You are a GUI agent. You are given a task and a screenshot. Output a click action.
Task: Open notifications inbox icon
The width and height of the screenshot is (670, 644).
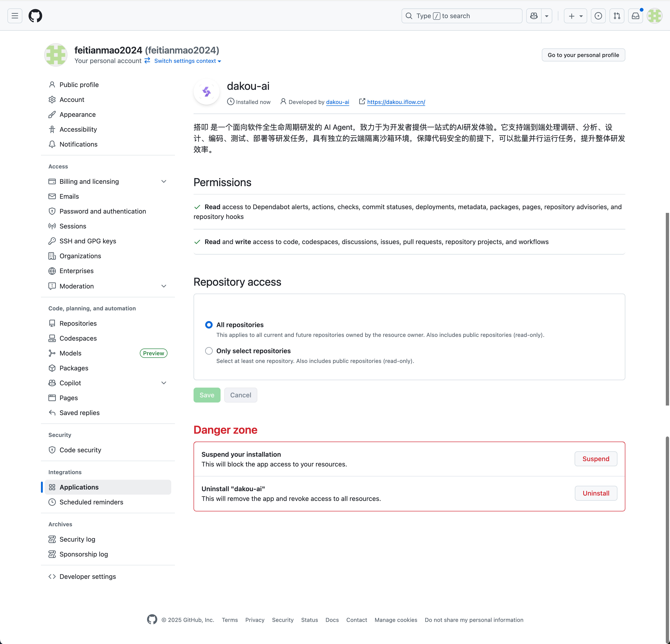pos(635,16)
